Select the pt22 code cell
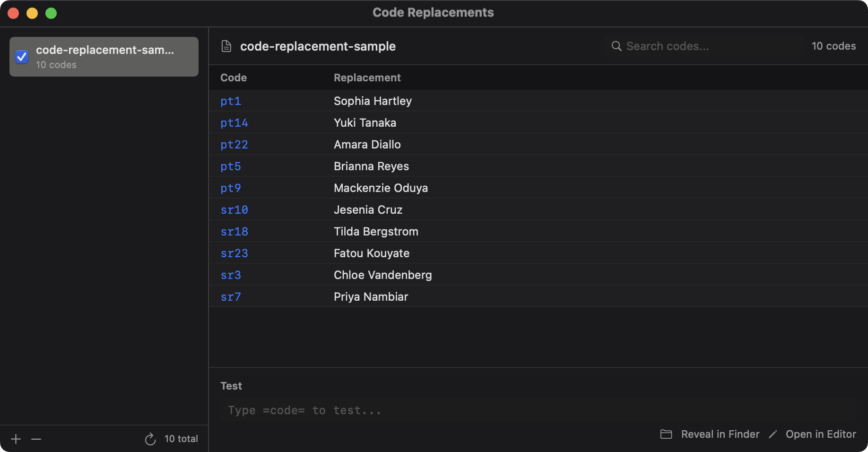Screen dimensions: 868x452 coord(234,145)
